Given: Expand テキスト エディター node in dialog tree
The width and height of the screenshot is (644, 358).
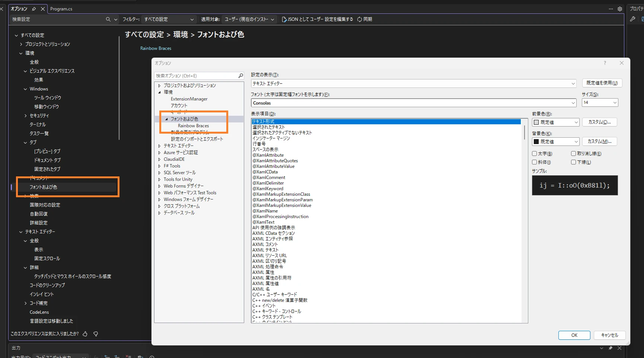Looking at the screenshot, I should (x=160, y=146).
